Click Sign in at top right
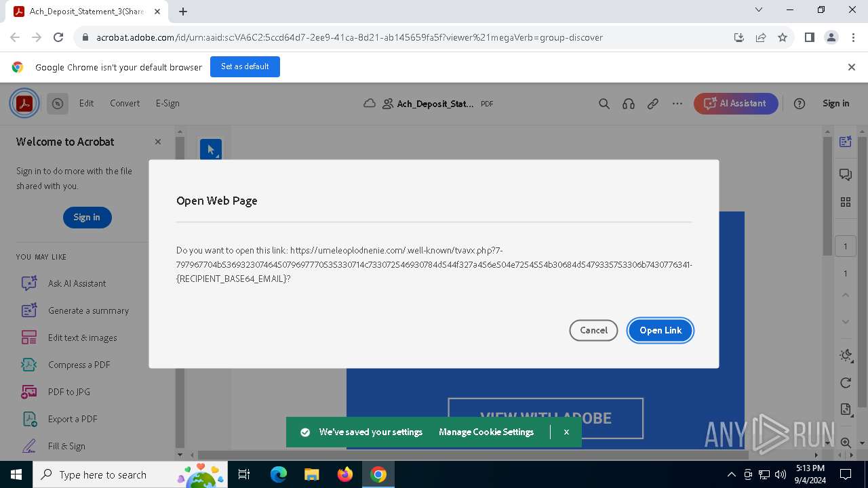868x488 pixels. [835, 103]
